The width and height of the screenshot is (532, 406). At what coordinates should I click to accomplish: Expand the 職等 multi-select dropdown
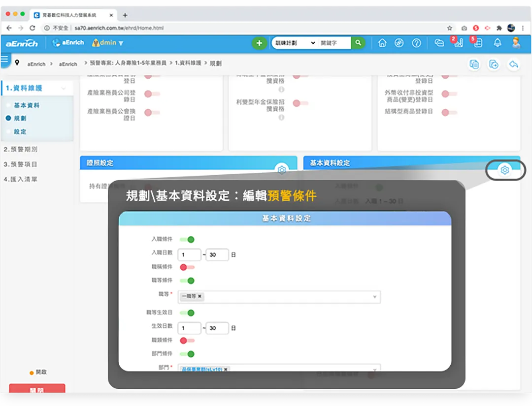[374, 297]
